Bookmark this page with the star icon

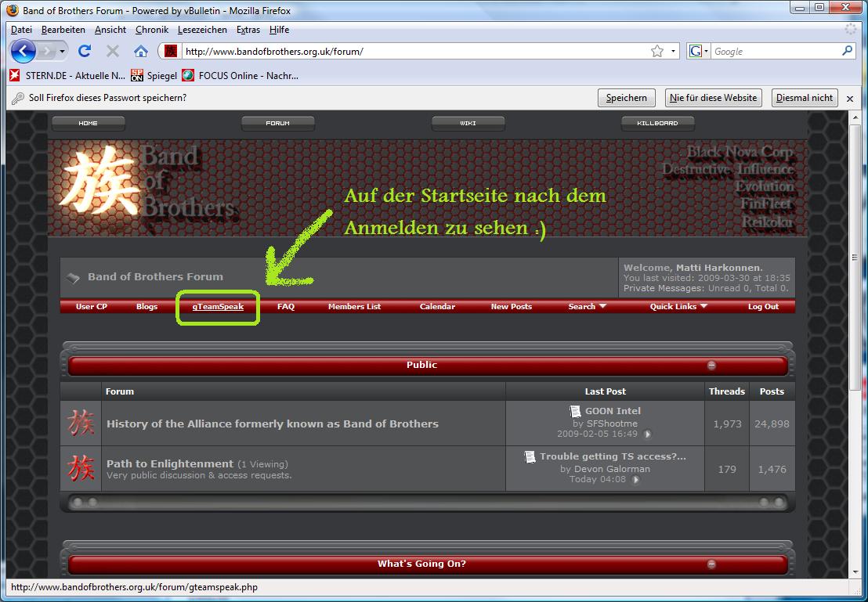pos(657,52)
